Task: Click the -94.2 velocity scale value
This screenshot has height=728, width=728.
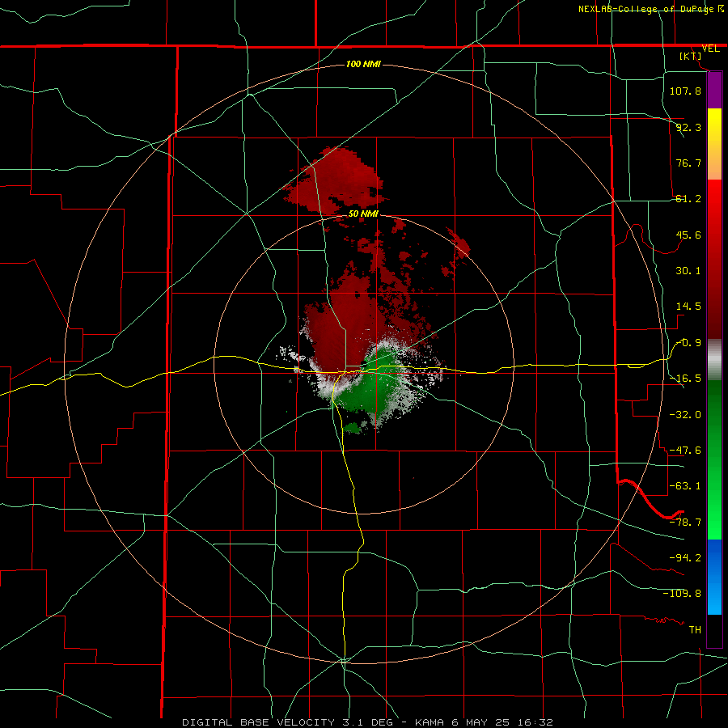Action: [685, 558]
